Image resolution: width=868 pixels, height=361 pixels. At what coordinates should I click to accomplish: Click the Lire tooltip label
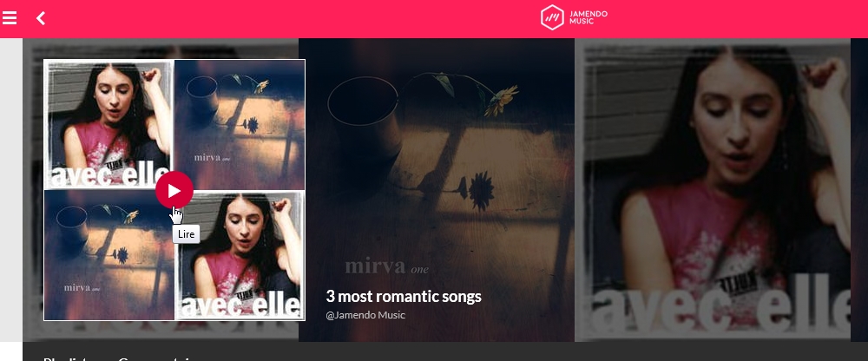pos(186,234)
